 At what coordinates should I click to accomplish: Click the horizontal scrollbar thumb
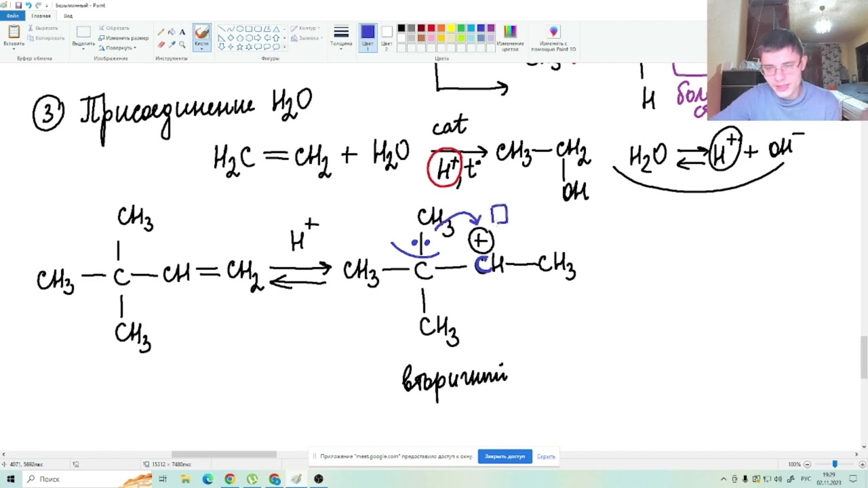coord(224,454)
